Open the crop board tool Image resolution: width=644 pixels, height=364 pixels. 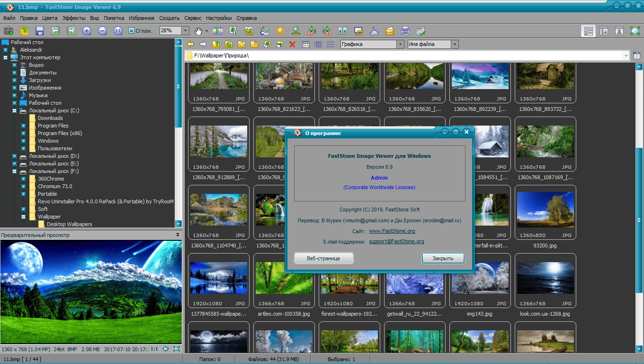(249, 31)
